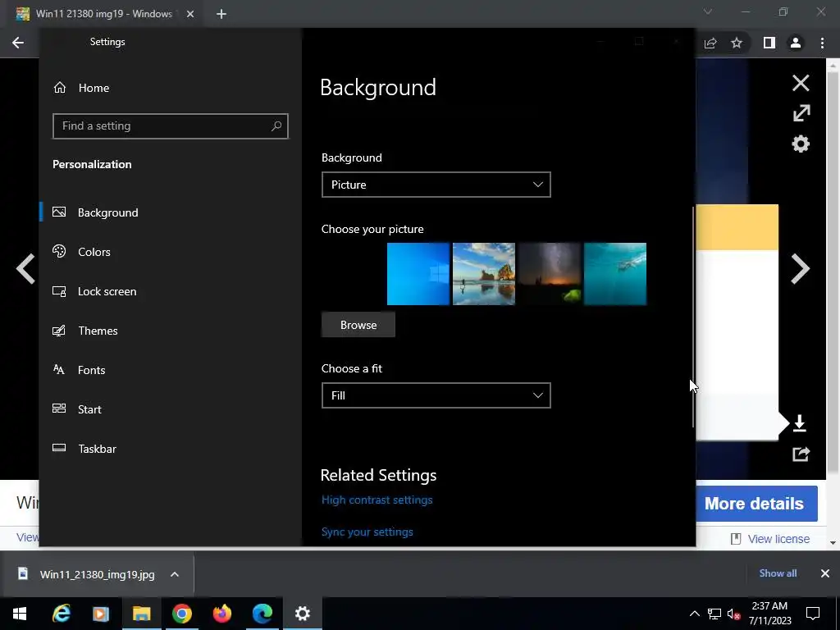Open Lock screen settings page

pos(107,291)
